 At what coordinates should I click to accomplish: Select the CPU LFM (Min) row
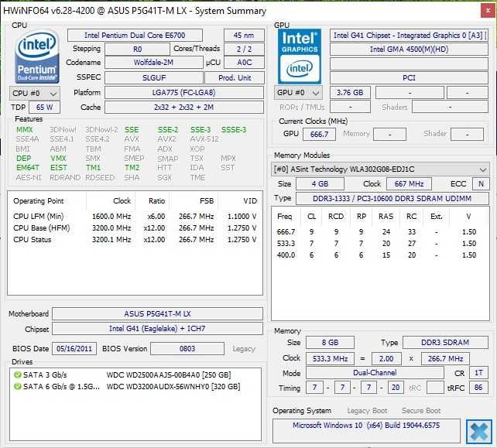pyautogui.click(x=135, y=217)
